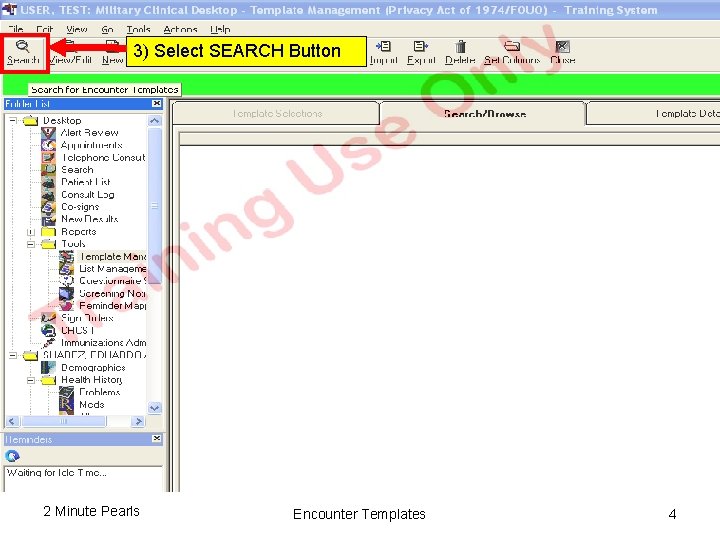Expand the Reports folder
This screenshot has width=720, height=540.
point(31,232)
